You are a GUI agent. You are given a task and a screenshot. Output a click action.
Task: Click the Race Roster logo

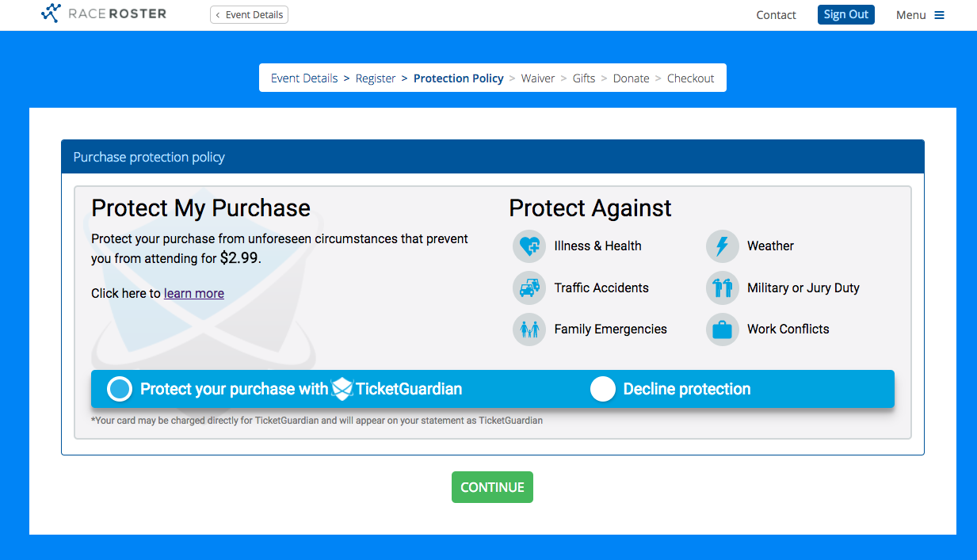point(104,13)
